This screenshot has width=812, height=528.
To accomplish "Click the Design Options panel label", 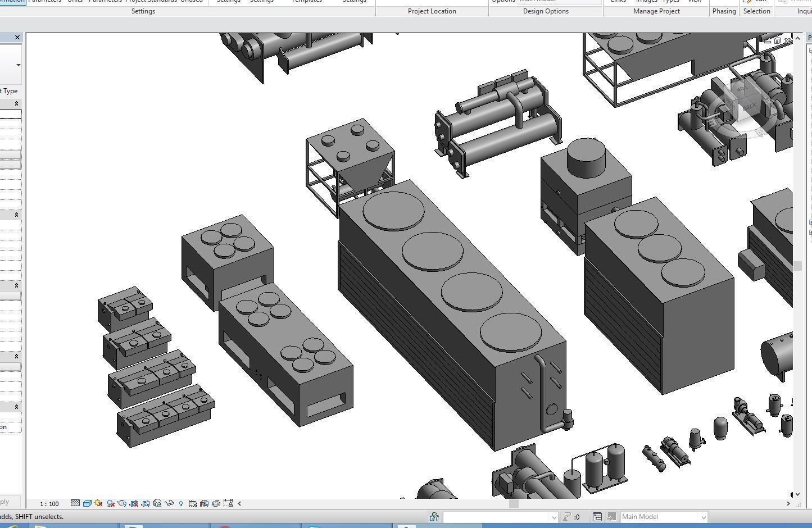I will (x=545, y=11).
